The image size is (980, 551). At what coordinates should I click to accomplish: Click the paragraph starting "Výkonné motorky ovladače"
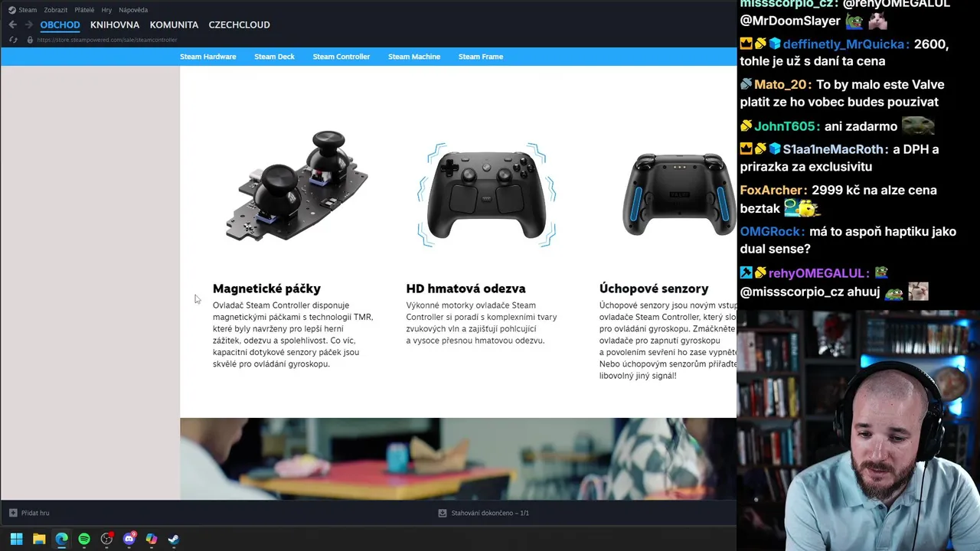(482, 323)
